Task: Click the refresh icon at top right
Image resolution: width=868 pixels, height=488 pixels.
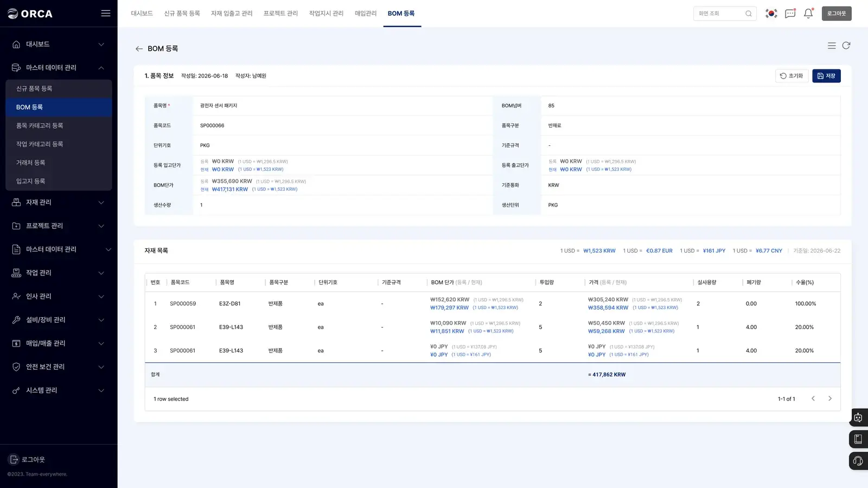Action: coord(846,46)
